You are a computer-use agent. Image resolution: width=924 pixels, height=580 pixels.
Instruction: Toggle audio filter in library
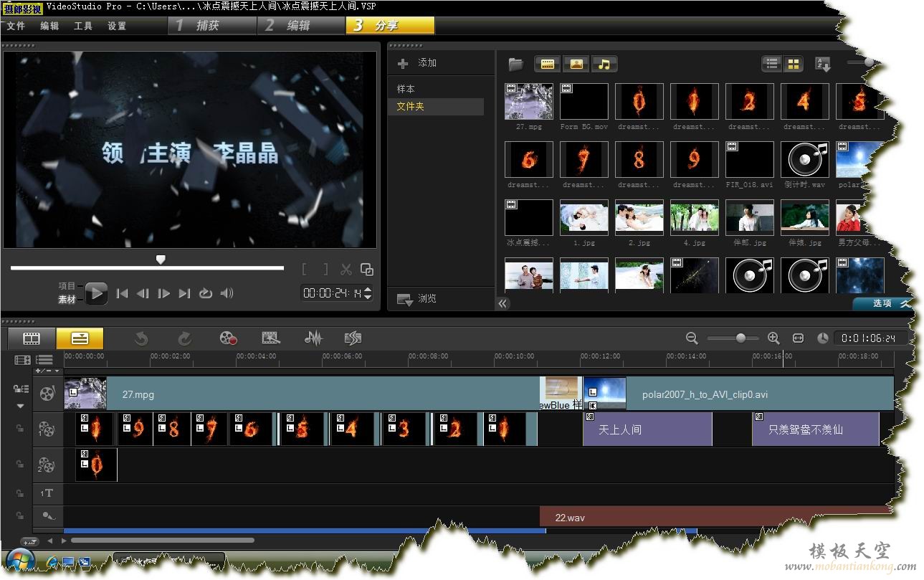(604, 64)
